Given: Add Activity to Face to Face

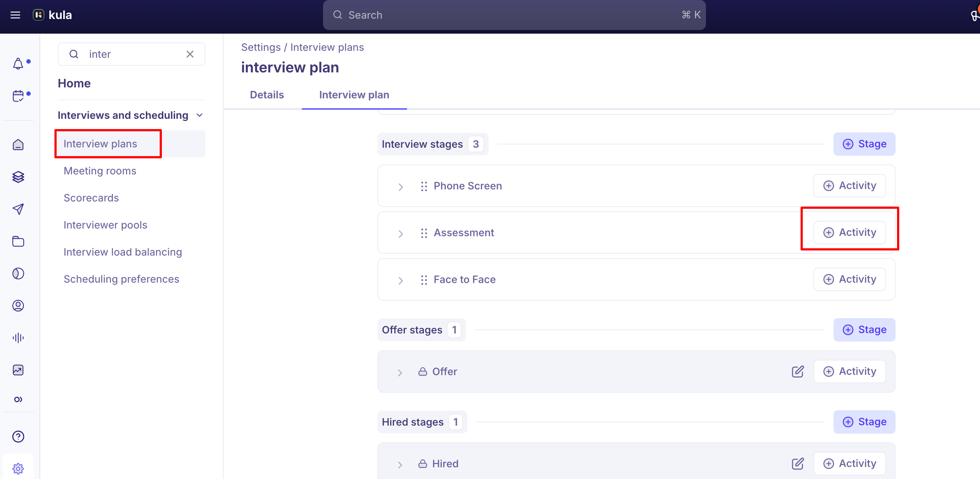Looking at the screenshot, I should (849, 279).
